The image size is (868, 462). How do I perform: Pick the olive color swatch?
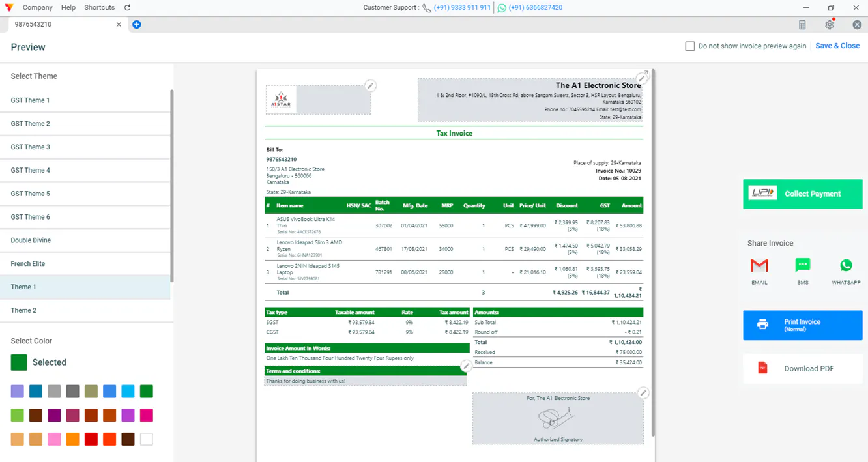[91, 392]
